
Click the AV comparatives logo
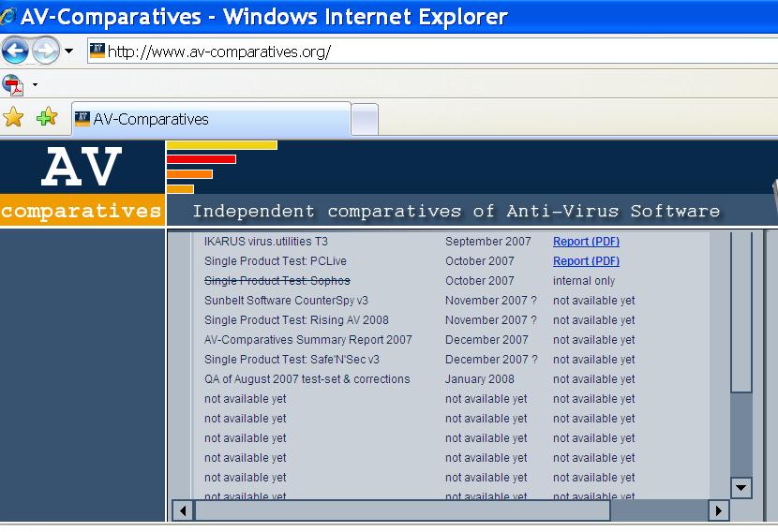point(82,184)
